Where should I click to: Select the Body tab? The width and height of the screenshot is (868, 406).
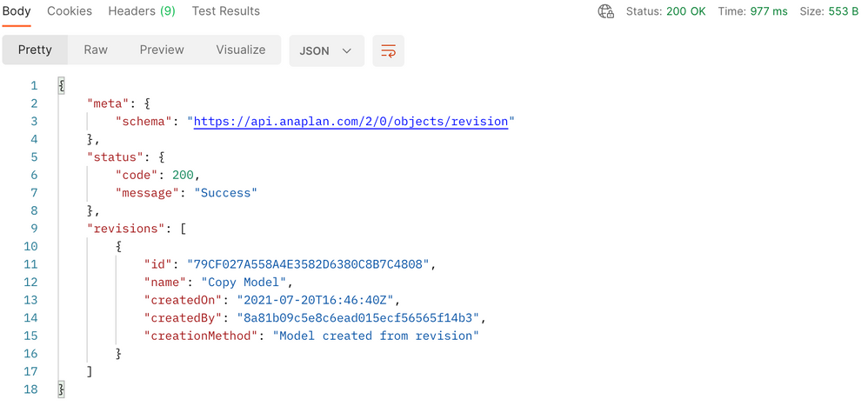pos(16,11)
